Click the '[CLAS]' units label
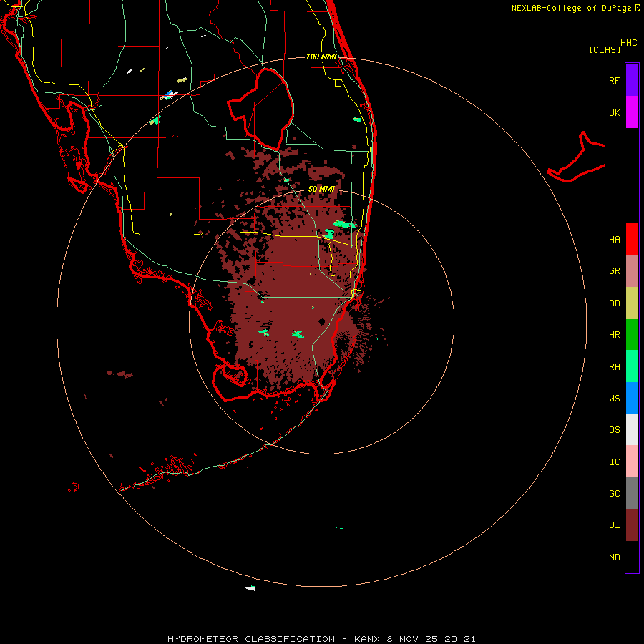Screen dimensions: 644x644 pos(605,49)
